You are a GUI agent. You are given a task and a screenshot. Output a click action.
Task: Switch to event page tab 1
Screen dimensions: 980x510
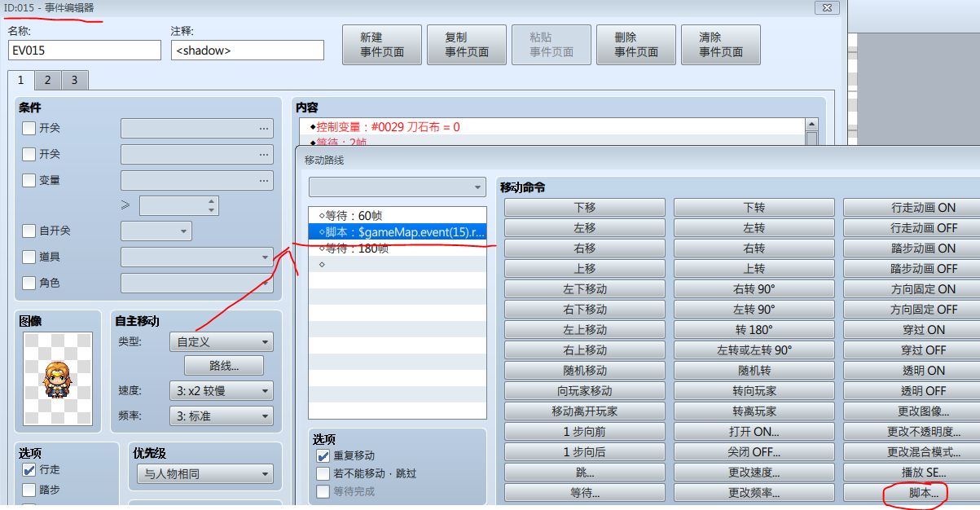[21, 80]
